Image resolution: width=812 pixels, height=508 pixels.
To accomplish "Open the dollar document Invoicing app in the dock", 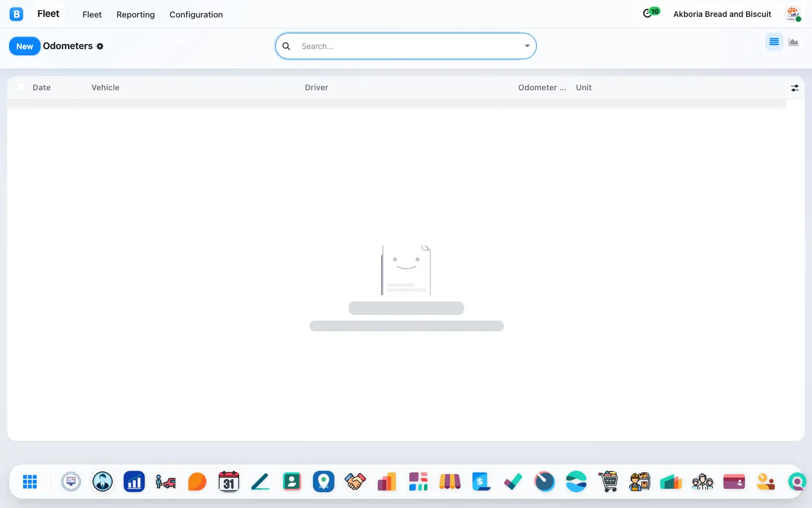I will 482,481.
